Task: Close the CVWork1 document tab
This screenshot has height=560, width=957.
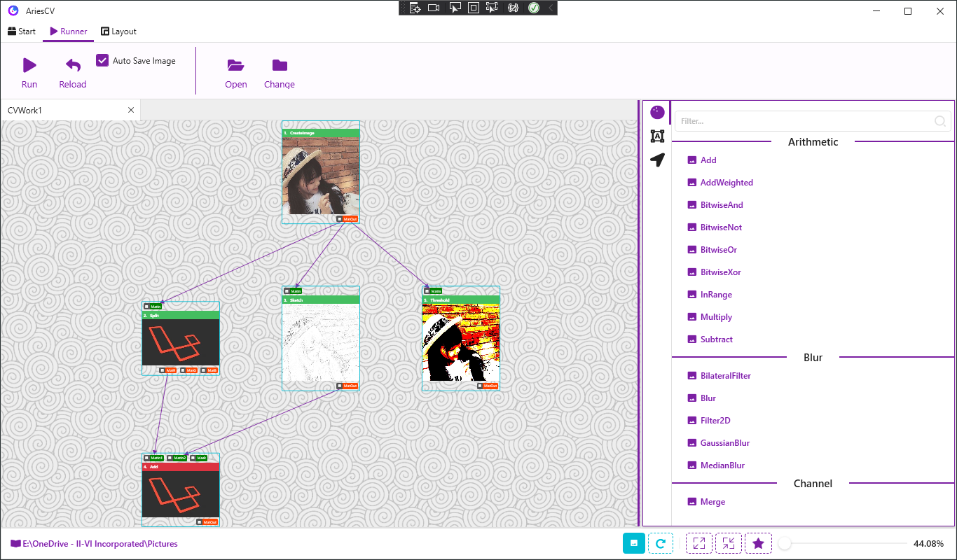Action: [x=131, y=110]
